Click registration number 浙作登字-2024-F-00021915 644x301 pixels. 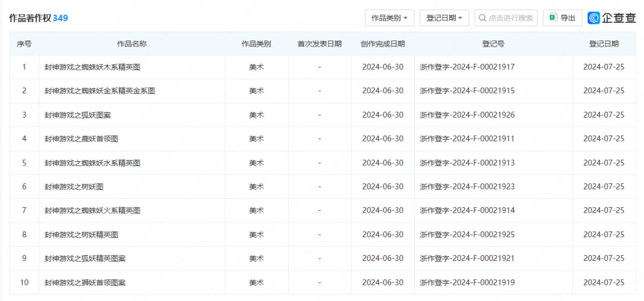click(x=467, y=91)
